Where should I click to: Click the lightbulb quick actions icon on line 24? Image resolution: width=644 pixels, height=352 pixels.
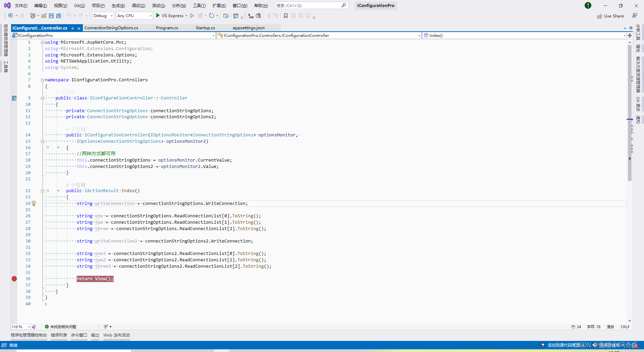click(x=34, y=204)
